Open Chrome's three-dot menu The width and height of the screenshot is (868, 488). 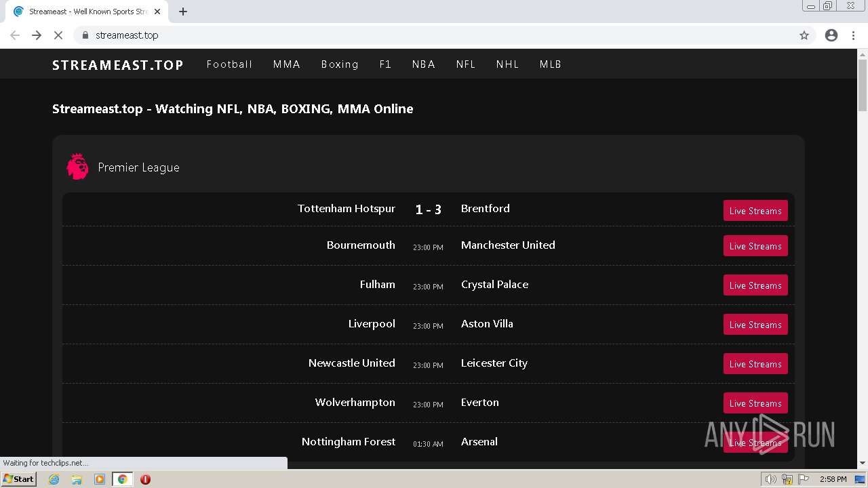click(853, 35)
